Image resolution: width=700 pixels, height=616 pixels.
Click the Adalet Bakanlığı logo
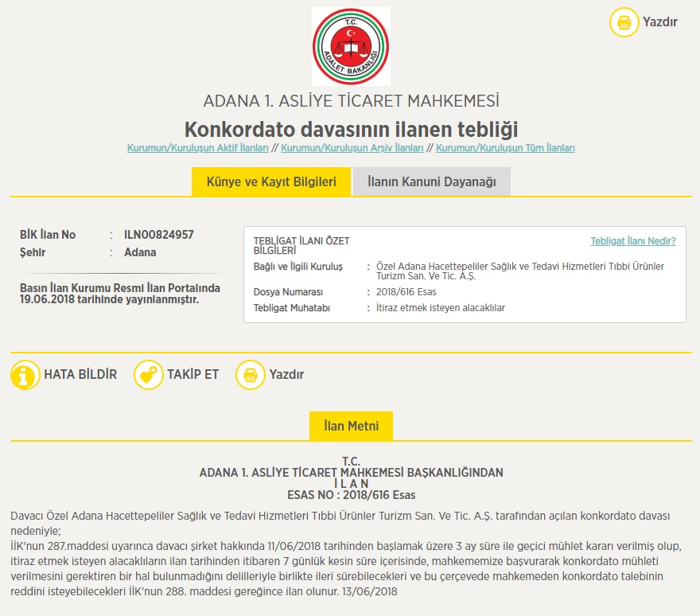(351, 46)
